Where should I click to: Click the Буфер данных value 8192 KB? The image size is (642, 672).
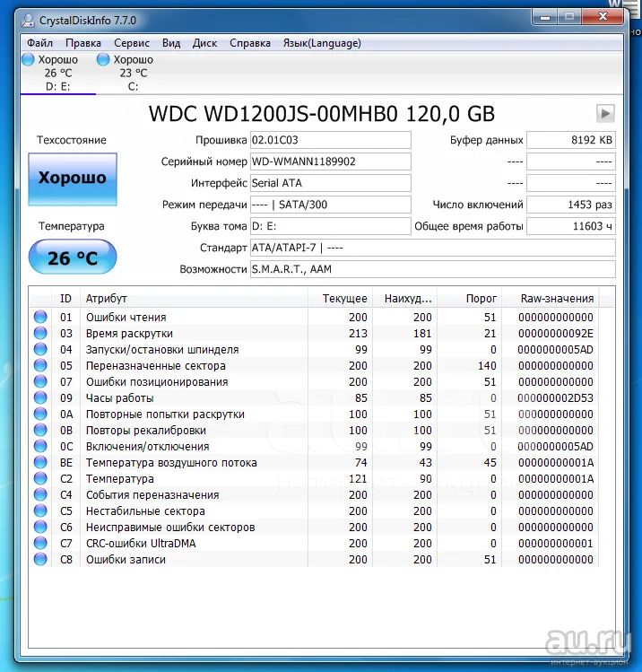(571, 140)
